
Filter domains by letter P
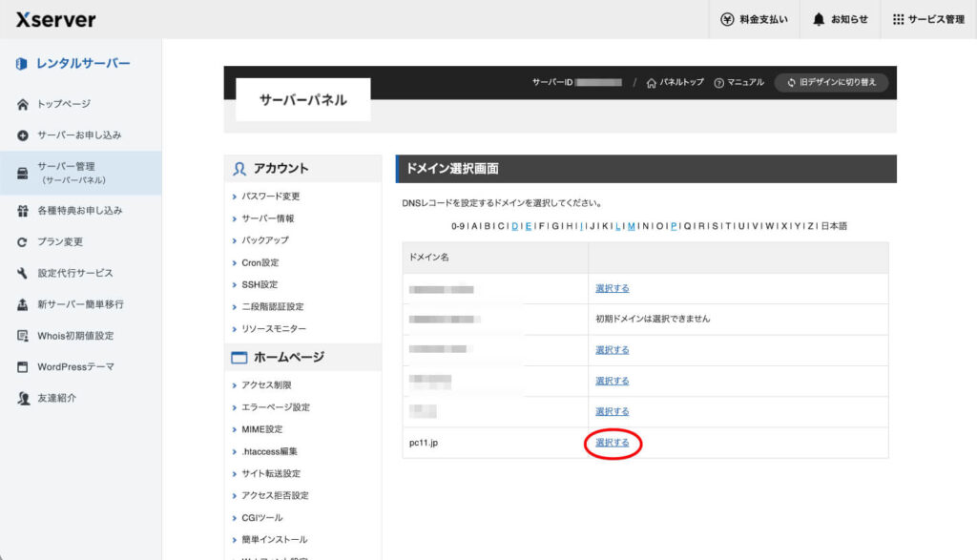(x=674, y=226)
